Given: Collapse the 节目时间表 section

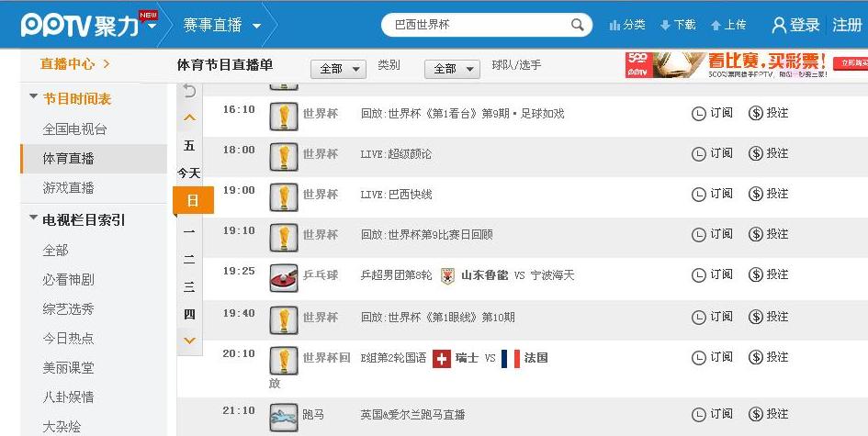Looking at the screenshot, I should 33,97.
